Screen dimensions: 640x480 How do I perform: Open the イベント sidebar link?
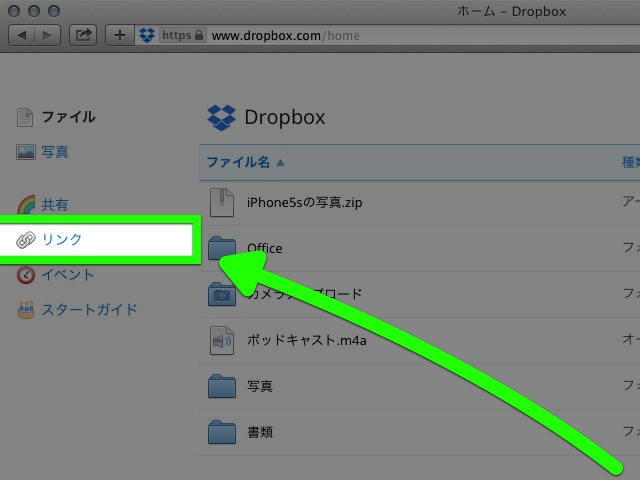click(x=68, y=274)
